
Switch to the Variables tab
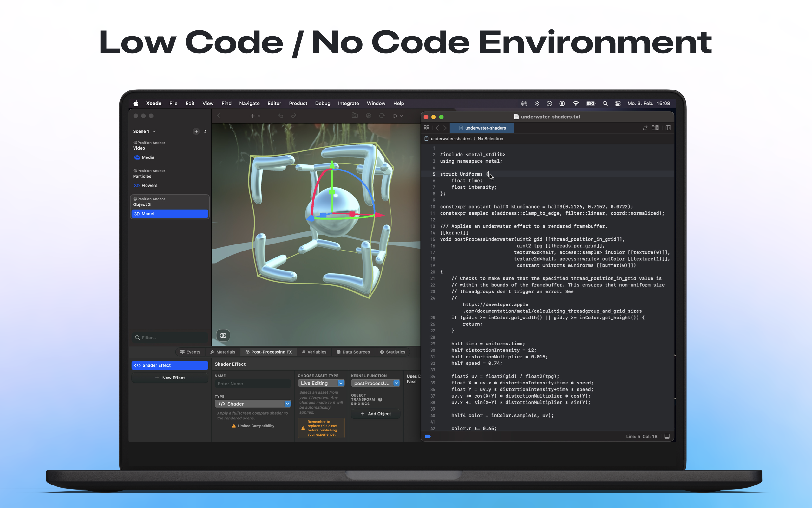pyautogui.click(x=314, y=352)
